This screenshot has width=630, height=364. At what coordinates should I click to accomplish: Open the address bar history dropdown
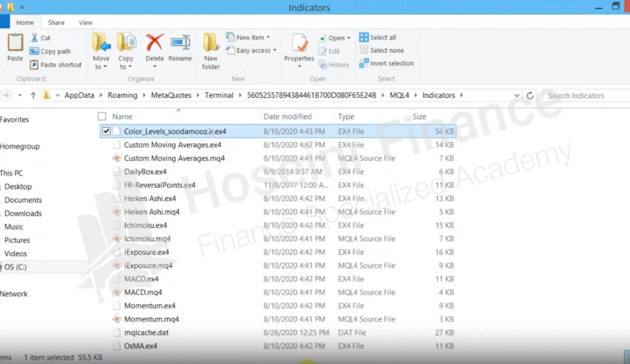517,96
